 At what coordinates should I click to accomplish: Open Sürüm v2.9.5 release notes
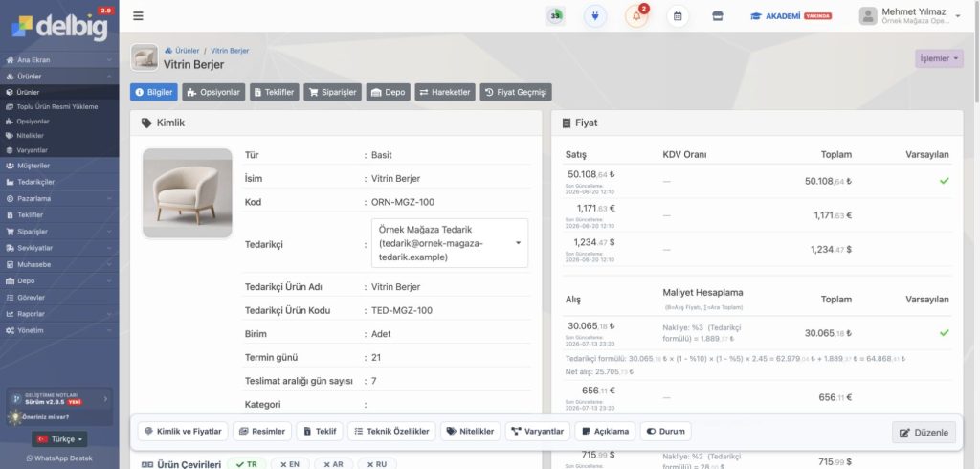[x=59, y=398]
